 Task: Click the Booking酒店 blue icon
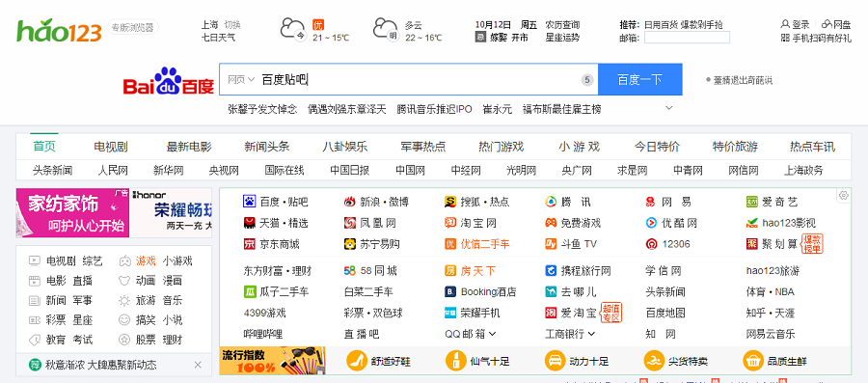click(450, 291)
